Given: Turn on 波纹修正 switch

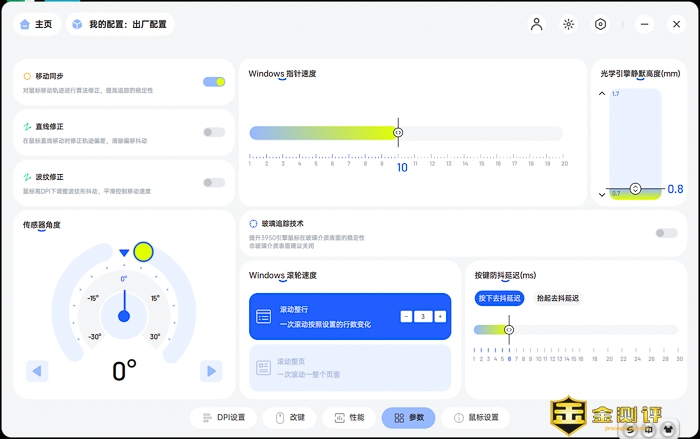Looking at the screenshot, I should pos(213,182).
